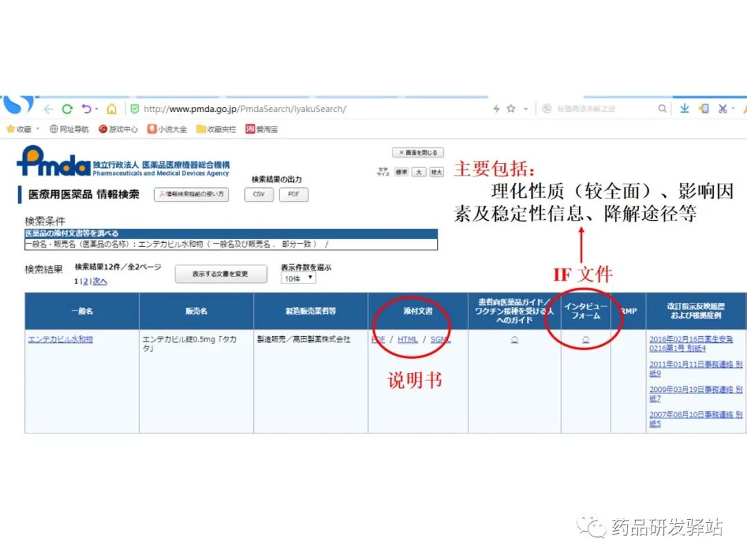This screenshot has width=747, height=560.
Task: Open the package insert PDF link
Action: [378, 339]
